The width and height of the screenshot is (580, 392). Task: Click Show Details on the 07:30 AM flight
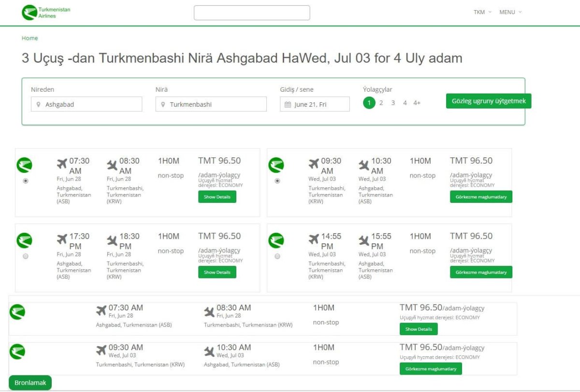coord(217,196)
